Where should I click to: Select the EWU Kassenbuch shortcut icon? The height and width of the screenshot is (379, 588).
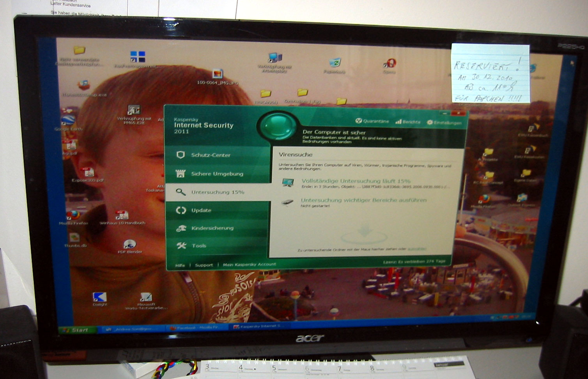[533, 130]
